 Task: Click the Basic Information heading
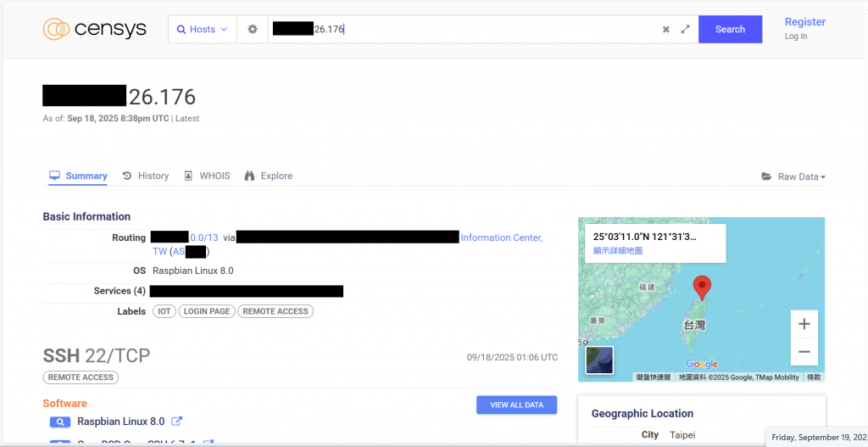tap(86, 216)
